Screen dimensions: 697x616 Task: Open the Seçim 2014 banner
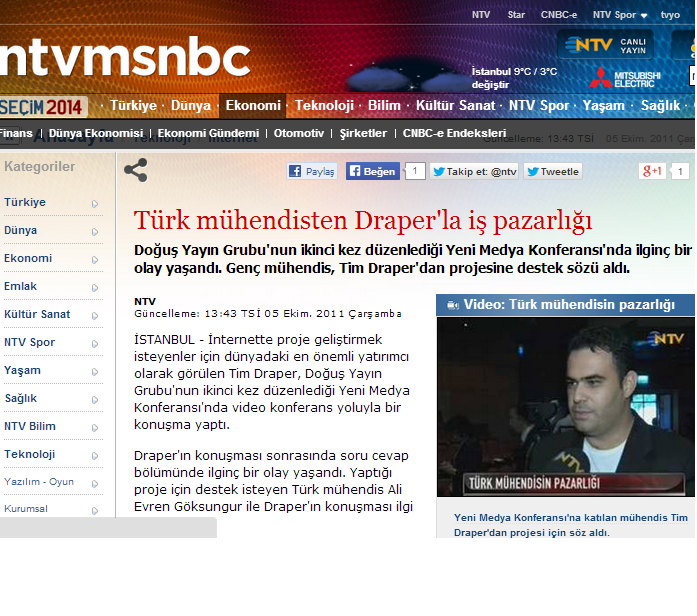click(43, 107)
